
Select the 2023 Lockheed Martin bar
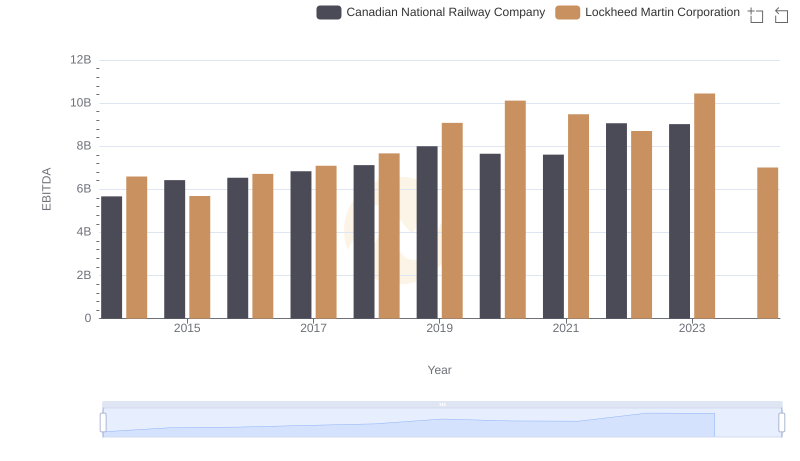coord(705,206)
